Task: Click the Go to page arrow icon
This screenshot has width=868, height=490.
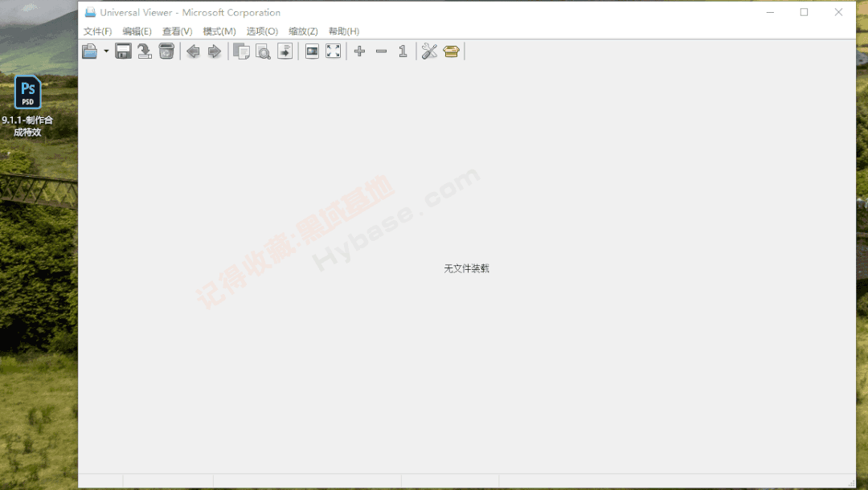Action: point(285,51)
